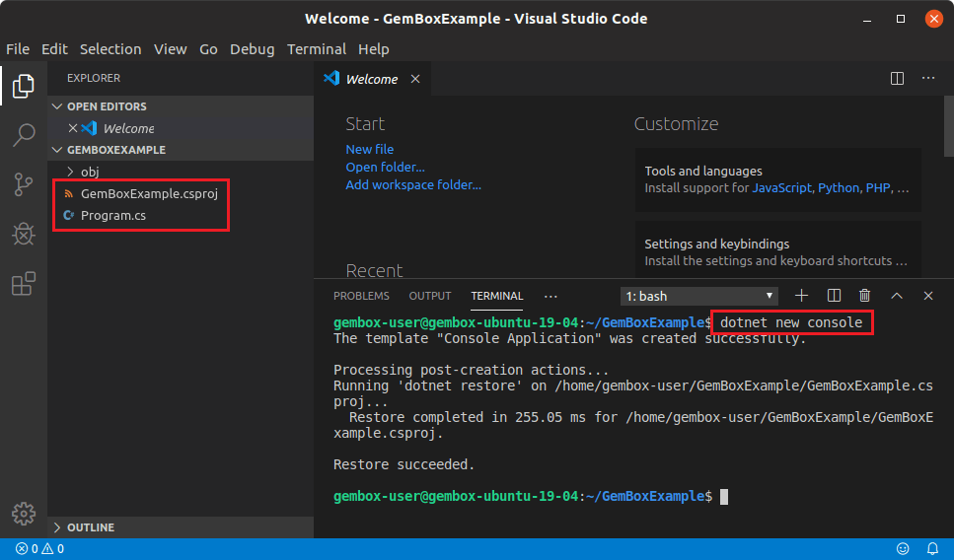
Task: Open Program.cs in the explorer
Action: (112, 215)
